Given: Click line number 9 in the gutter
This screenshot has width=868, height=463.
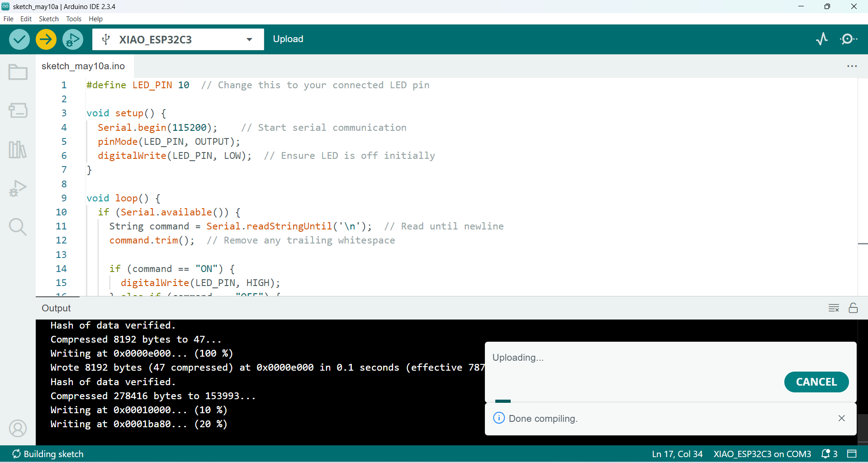Looking at the screenshot, I should [64, 198].
